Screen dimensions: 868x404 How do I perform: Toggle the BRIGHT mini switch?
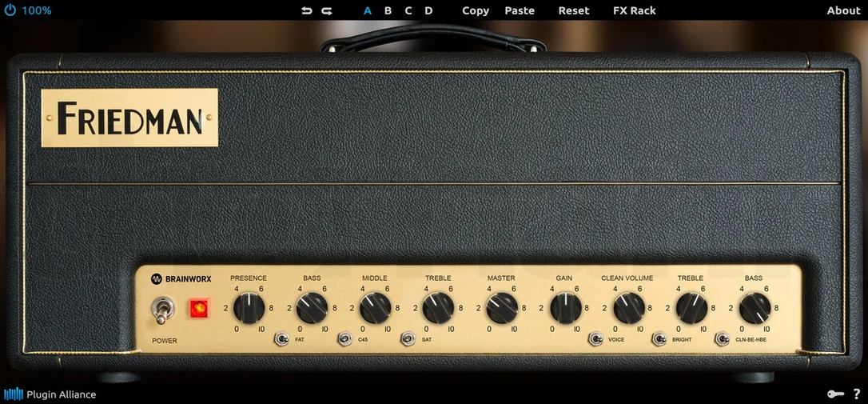pos(659,338)
